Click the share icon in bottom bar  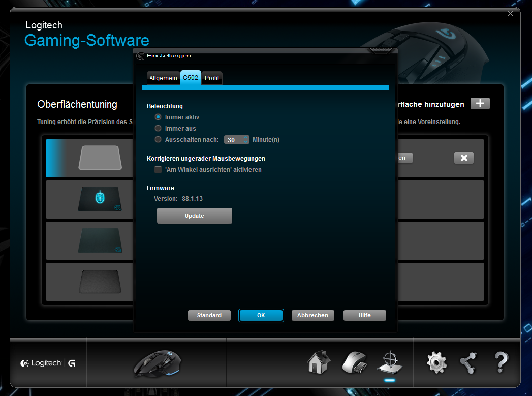tap(468, 363)
